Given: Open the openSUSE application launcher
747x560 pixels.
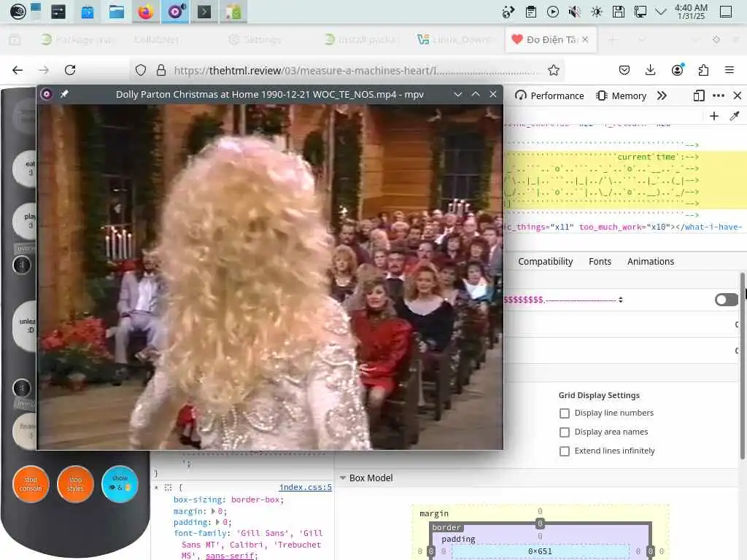Looking at the screenshot, I should 18,12.
